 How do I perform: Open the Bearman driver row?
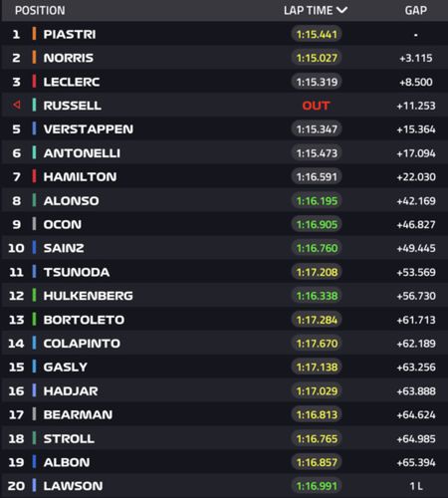(x=224, y=414)
